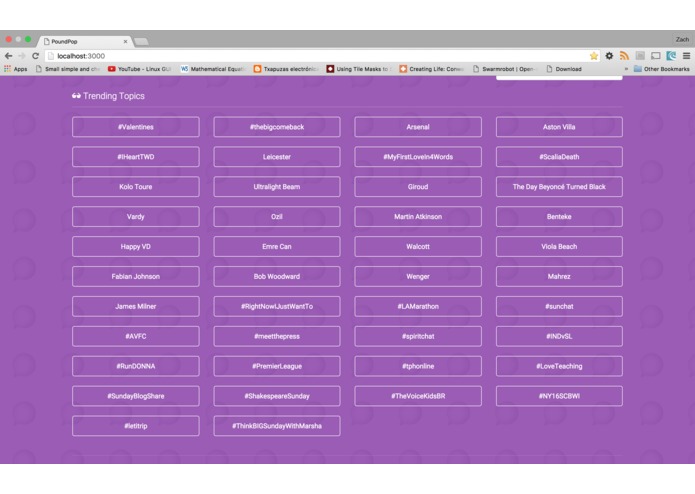
Task: Close the PoundPop tab
Action: point(125,41)
